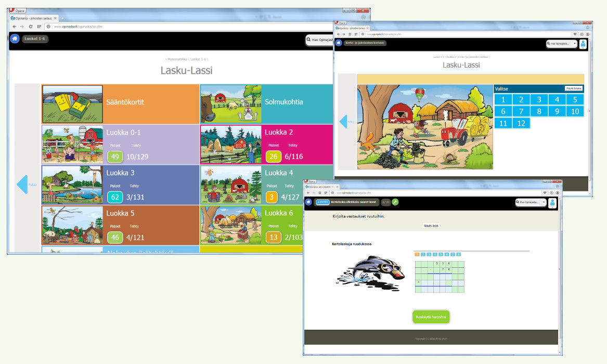Go back in the left browser window
Image resolution: width=607 pixels, height=364 pixels.
click(15, 27)
